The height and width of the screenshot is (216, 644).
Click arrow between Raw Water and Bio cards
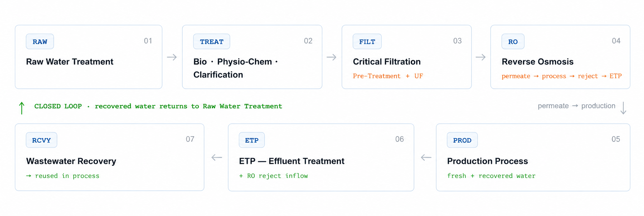pyautogui.click(x=172, y=57)
